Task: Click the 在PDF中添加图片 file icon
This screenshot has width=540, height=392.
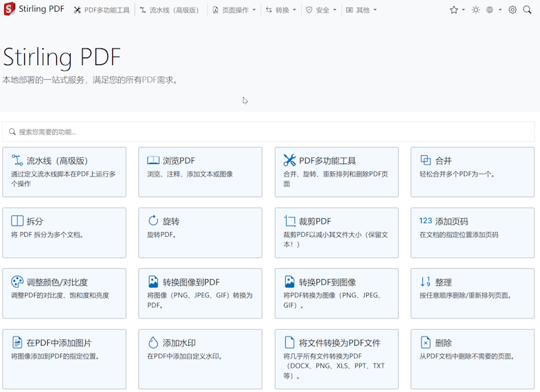Action: click(x=17, y=342)
